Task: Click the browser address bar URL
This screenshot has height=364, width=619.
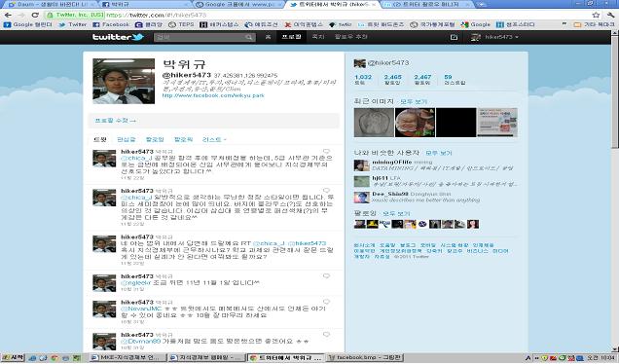Action: [x=157, y=15]
